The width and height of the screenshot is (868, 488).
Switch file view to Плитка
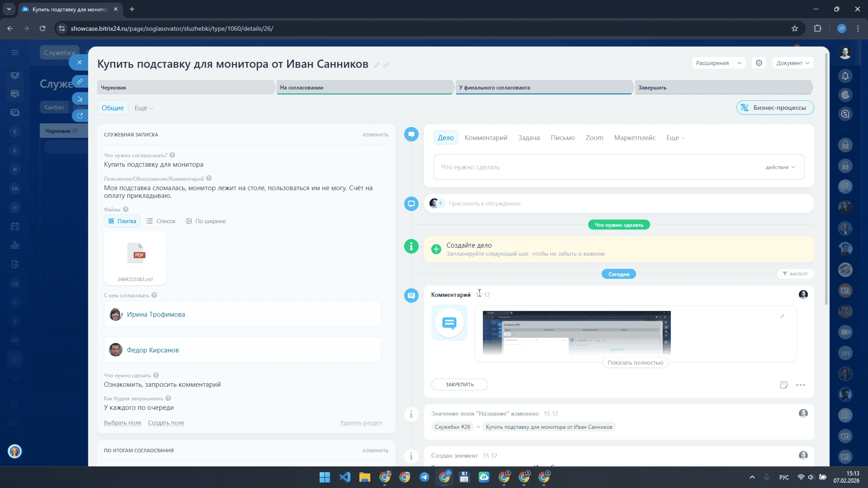122,221
